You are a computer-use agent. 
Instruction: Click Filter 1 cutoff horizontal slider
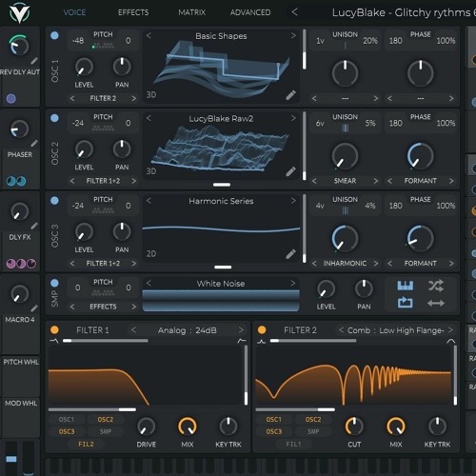tap(92, 409)
